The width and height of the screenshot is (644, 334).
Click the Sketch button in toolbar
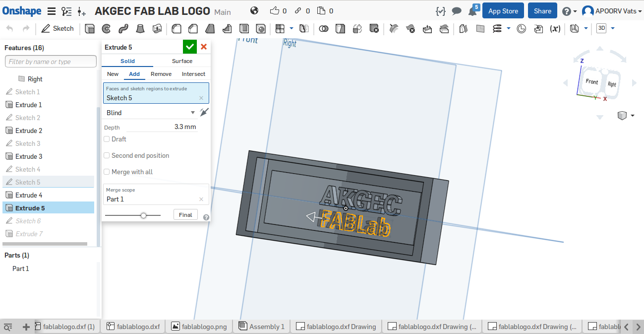click(58, 29)
